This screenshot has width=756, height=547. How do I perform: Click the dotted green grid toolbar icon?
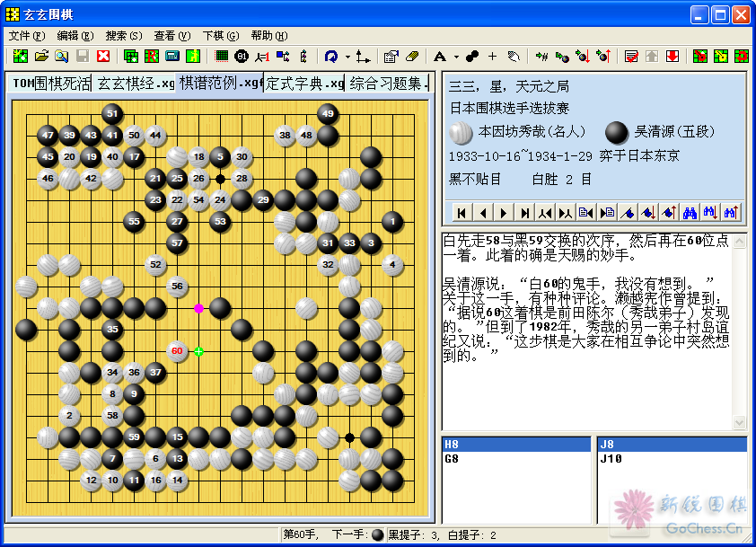tap(221, 56)
